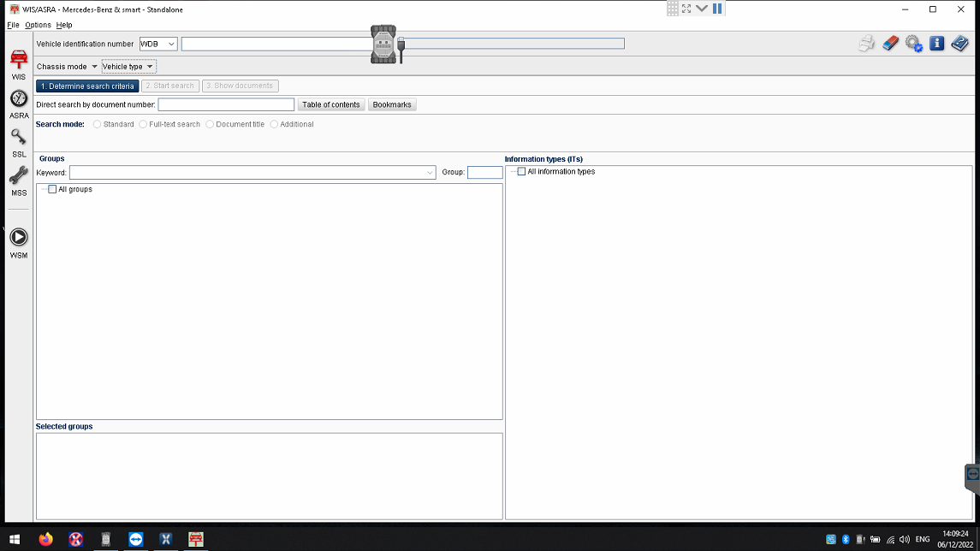Open the WDB VIN prefix dropdown

158,44
